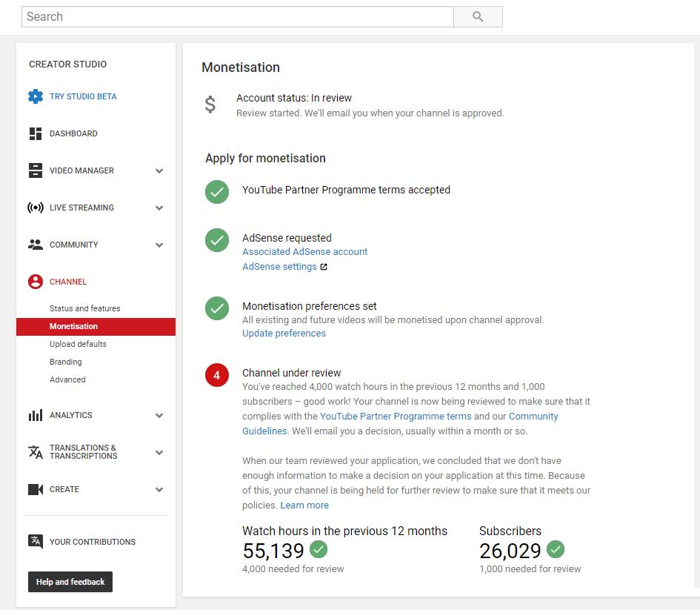Open Branding settings

pos(66,362)
